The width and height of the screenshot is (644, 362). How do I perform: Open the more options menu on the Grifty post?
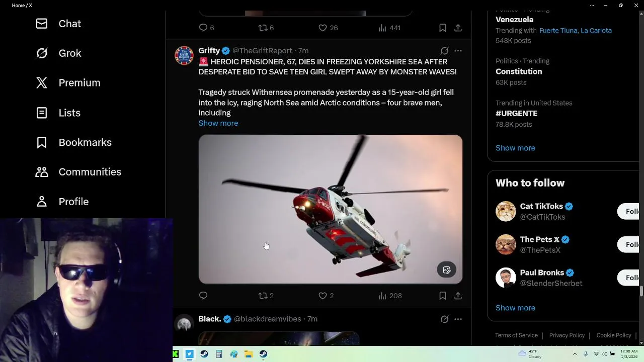point(458,51)
